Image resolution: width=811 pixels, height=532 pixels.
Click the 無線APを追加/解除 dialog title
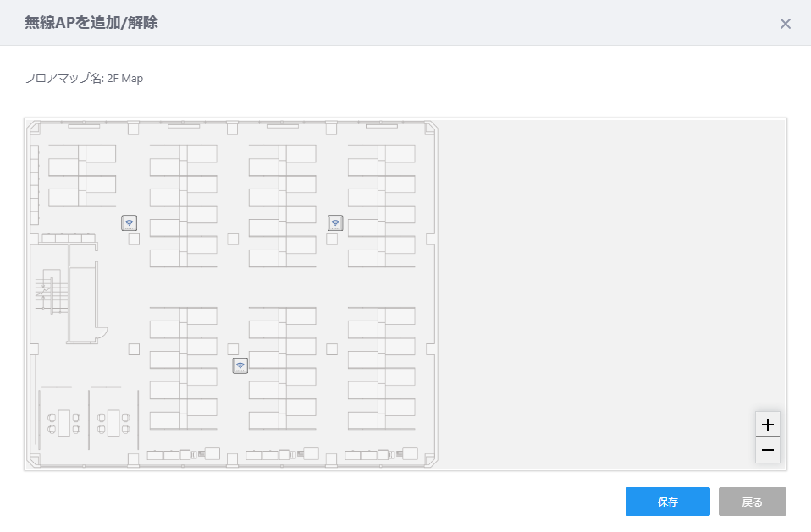(x=91, y=23)
